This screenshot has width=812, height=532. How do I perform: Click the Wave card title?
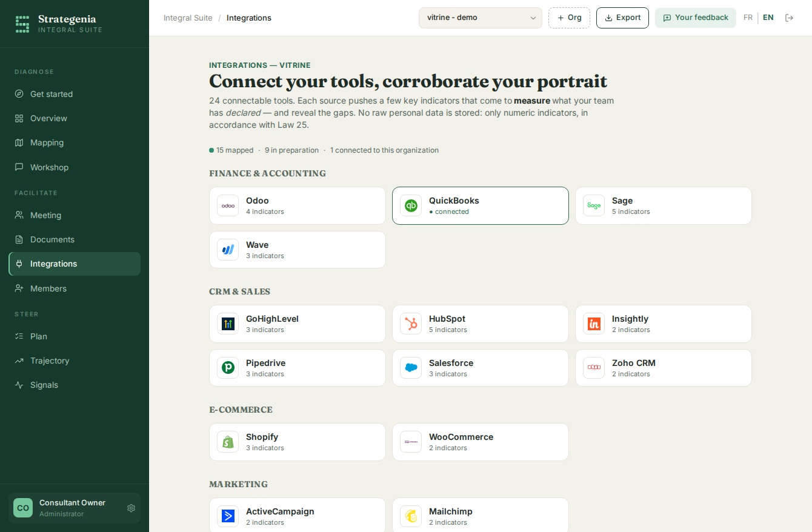coord(257,245)
